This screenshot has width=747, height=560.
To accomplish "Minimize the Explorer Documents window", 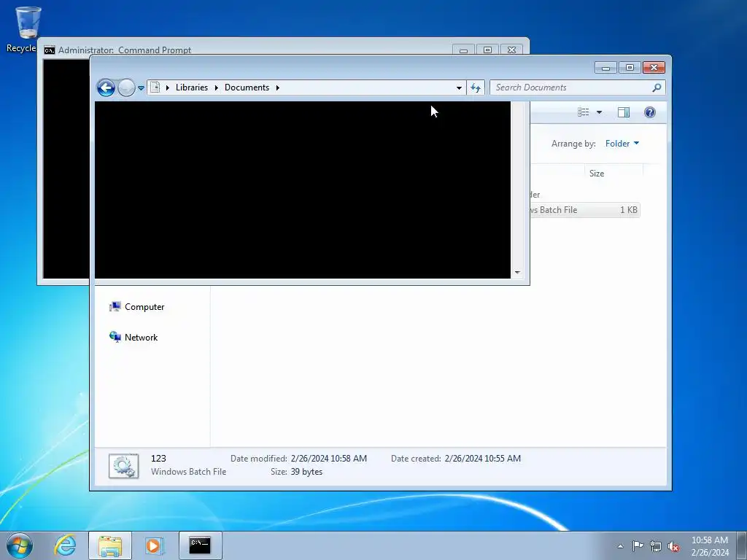I will (x=606, y=68).
